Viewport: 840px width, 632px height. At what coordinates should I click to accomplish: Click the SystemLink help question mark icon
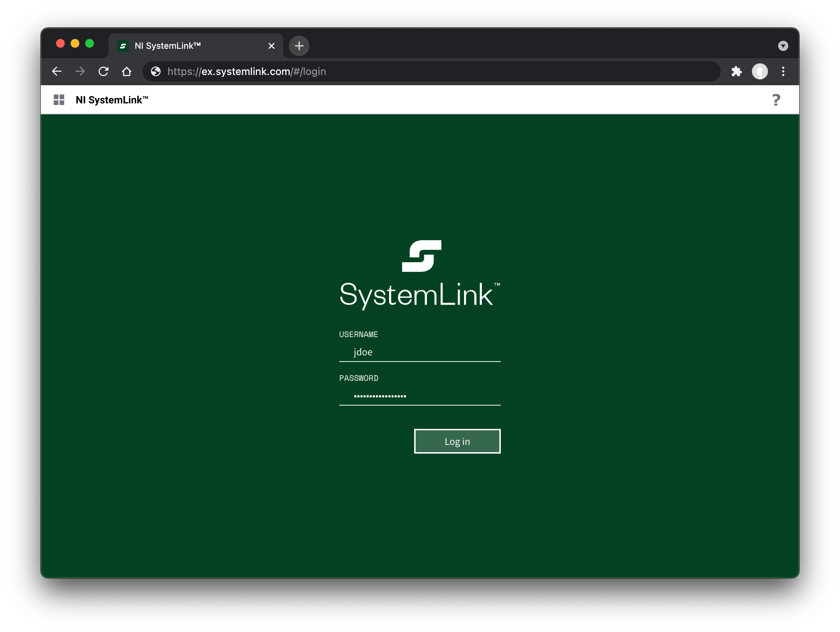click(x=776, y=99)
